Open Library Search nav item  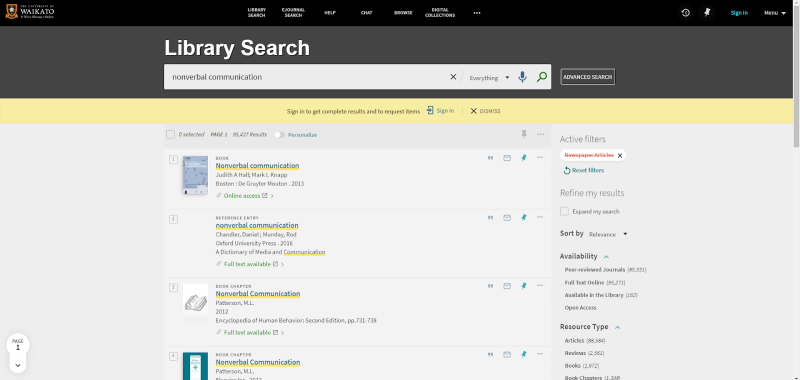pyautogui.click(x=257, y=13)
